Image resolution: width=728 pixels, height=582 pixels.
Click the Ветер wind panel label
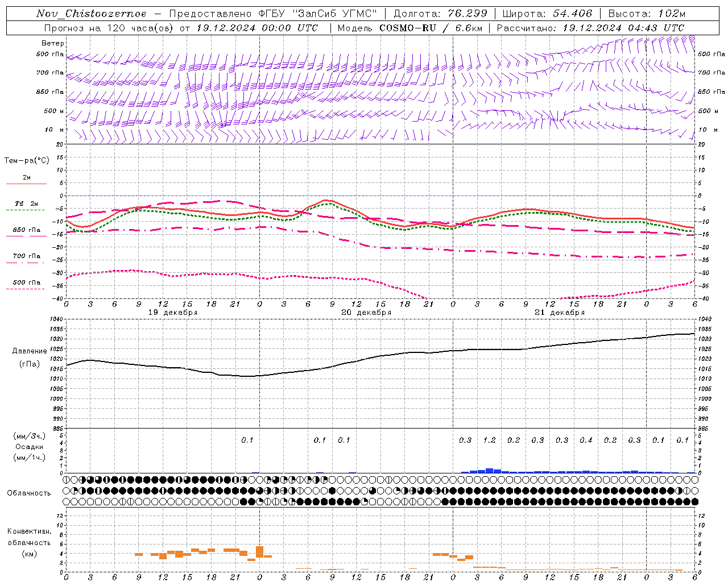pyautogui.click(x=53, y=43)
